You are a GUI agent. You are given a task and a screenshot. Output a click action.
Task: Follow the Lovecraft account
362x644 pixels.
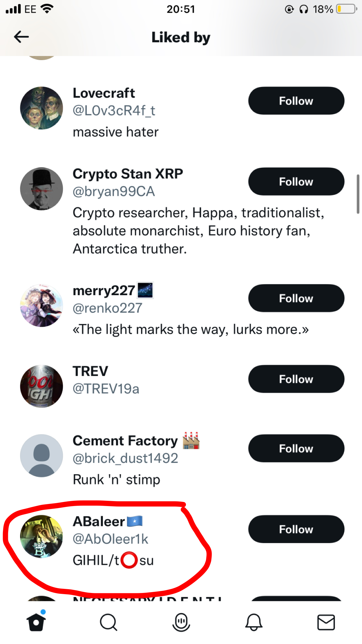(x=296, y=101)
